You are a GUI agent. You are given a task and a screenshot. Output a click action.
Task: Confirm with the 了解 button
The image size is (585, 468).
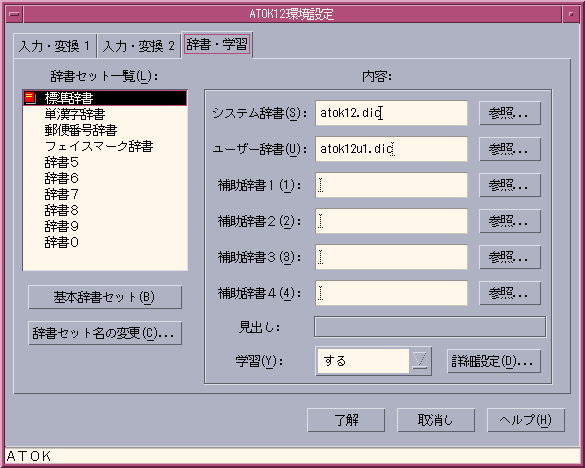346,420
